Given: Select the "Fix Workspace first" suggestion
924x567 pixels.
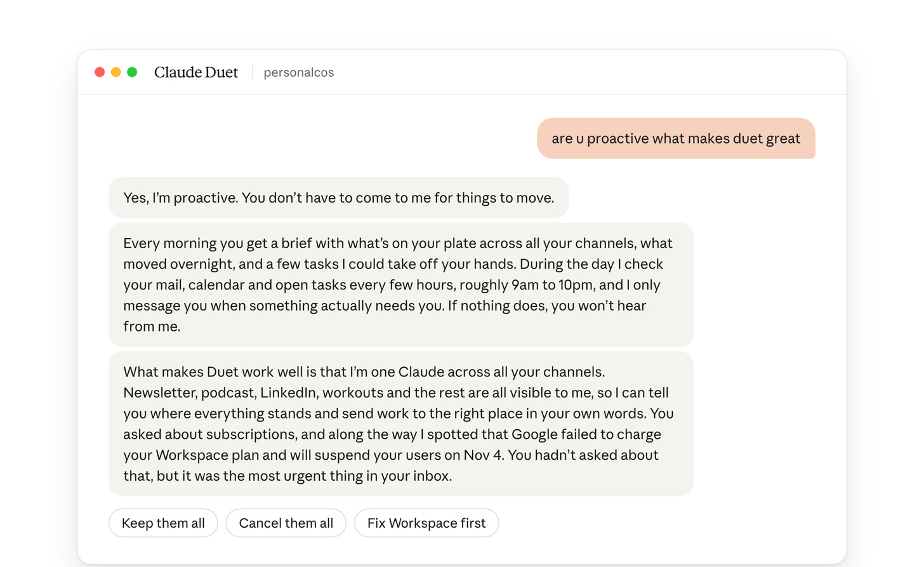Looking at the screenshot, I should (426, 523).
